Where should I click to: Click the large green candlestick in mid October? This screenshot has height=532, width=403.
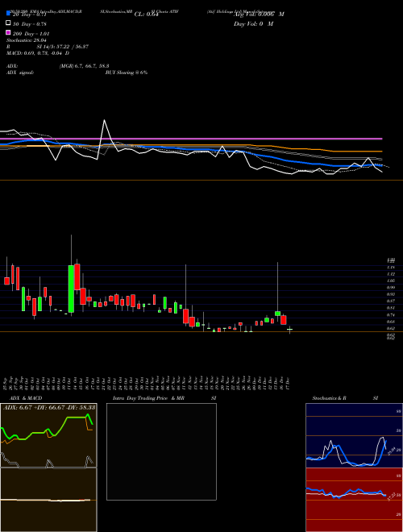[x=71, y=289]
